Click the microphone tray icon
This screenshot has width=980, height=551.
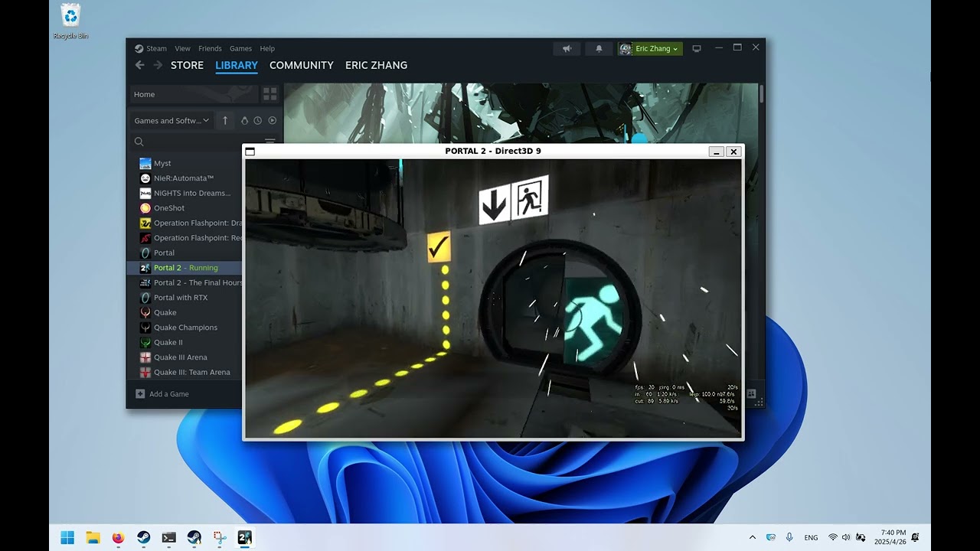pos(789,538)
